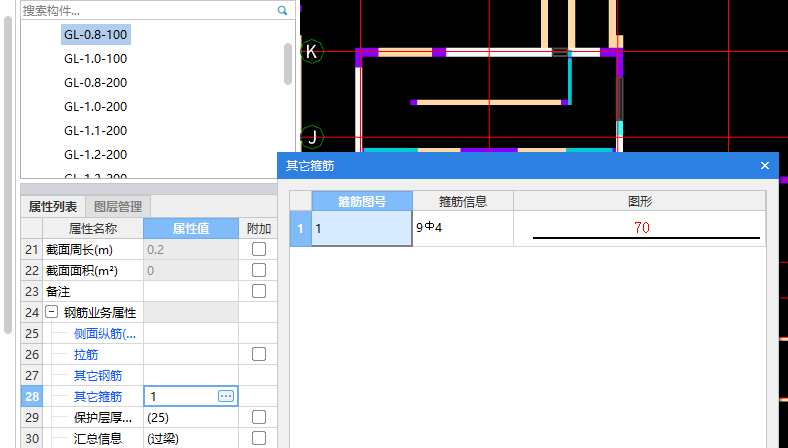788x448 pixels.
Task: Select row number 24 in property list
Action: 32,312
